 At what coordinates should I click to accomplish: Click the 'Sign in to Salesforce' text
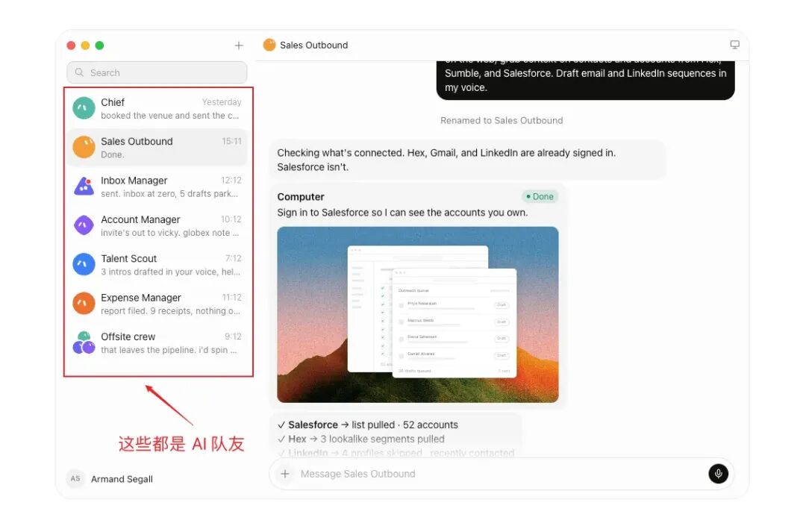(402, 213)
